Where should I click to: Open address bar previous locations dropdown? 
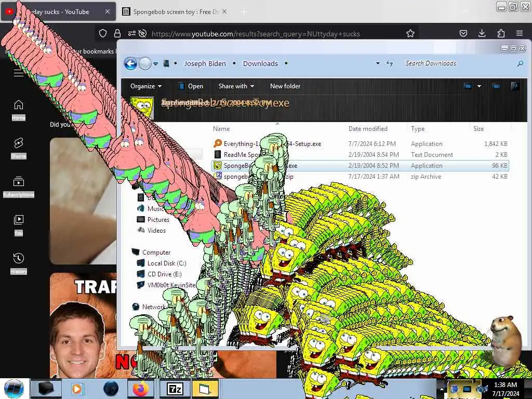click(378, 63)
